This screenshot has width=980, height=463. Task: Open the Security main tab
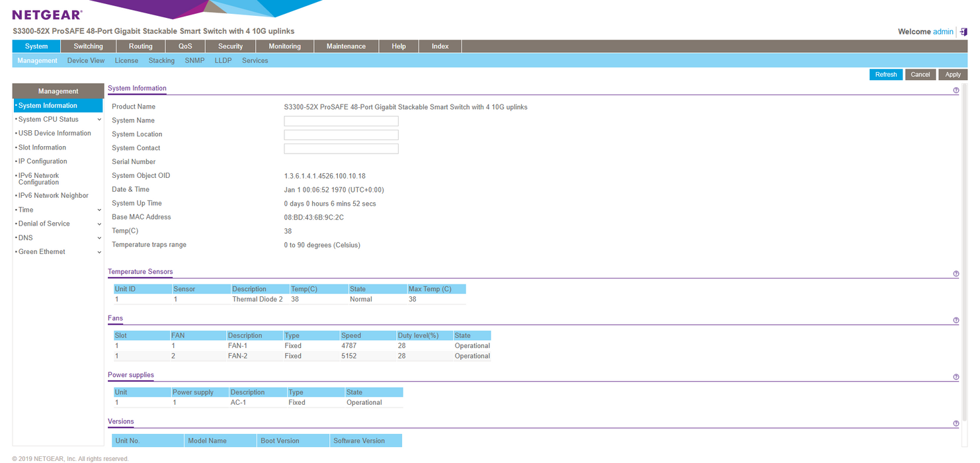[x=230, y=46]
